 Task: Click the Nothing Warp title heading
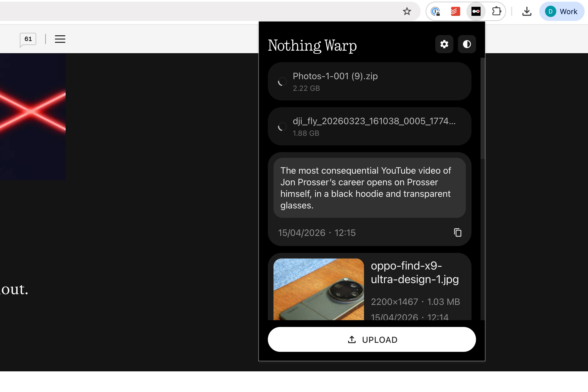coord(312,45)
